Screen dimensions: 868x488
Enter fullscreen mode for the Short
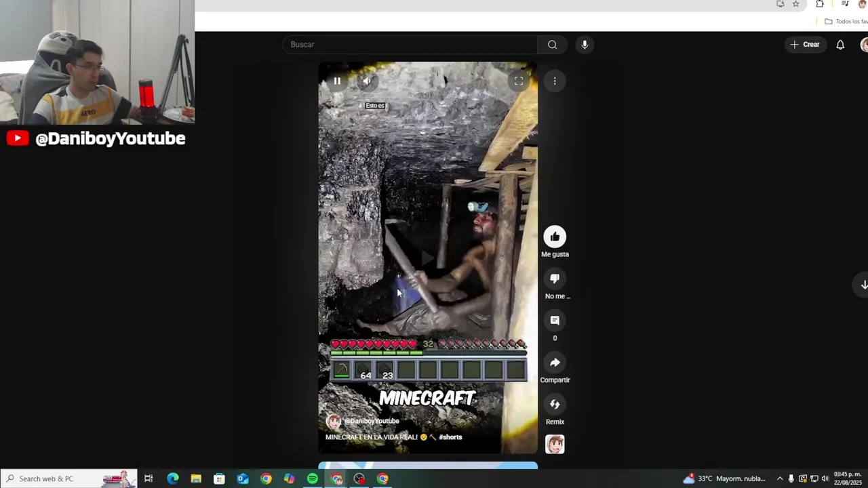pyautogui.click(x=519, y=81)
